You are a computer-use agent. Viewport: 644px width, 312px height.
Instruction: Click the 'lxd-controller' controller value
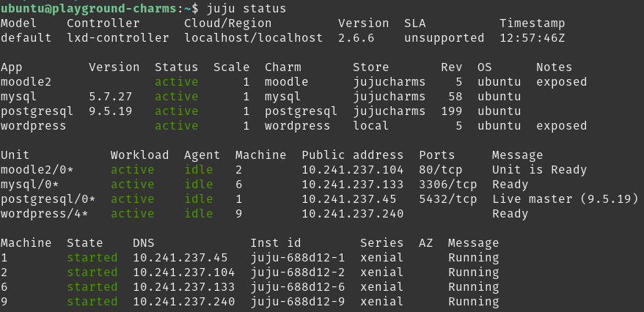(x=118, y=38)
